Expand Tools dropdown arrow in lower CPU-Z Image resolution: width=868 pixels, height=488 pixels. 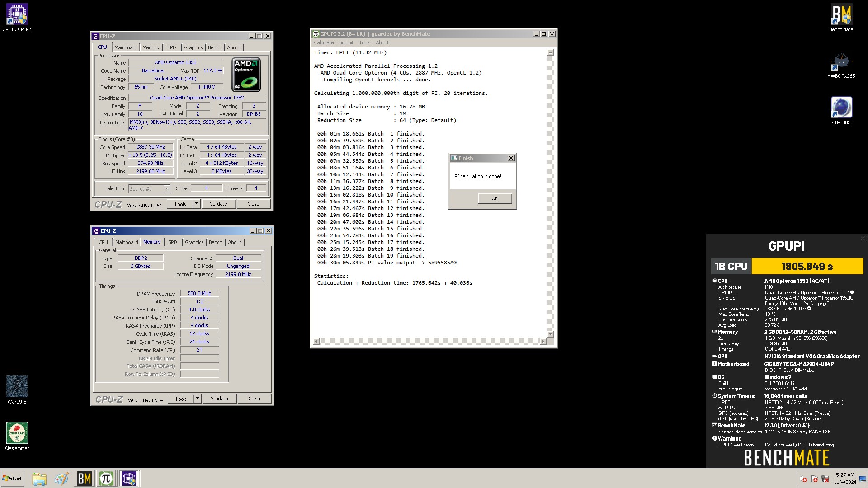(x=197, y=399)
